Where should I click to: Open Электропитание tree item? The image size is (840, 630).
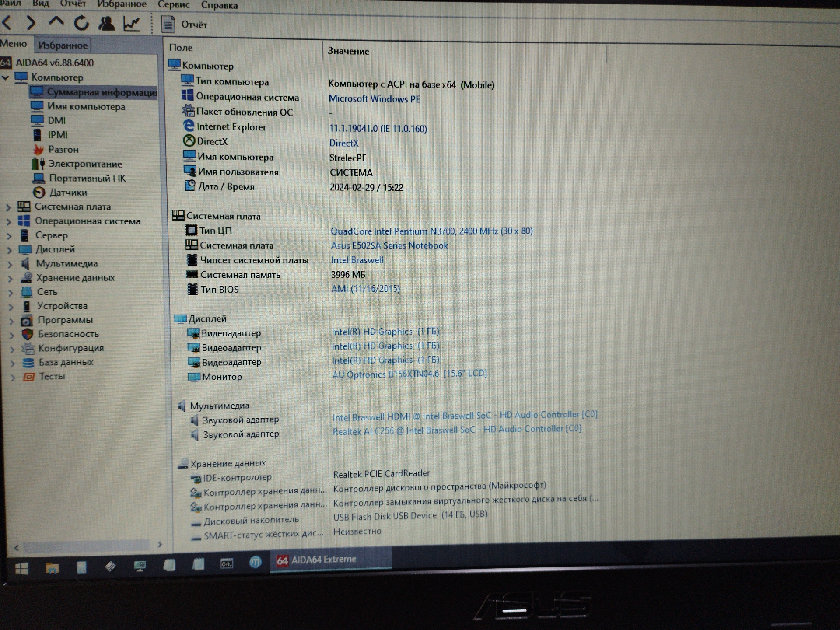pyautogui.click(x=85, y=164)
